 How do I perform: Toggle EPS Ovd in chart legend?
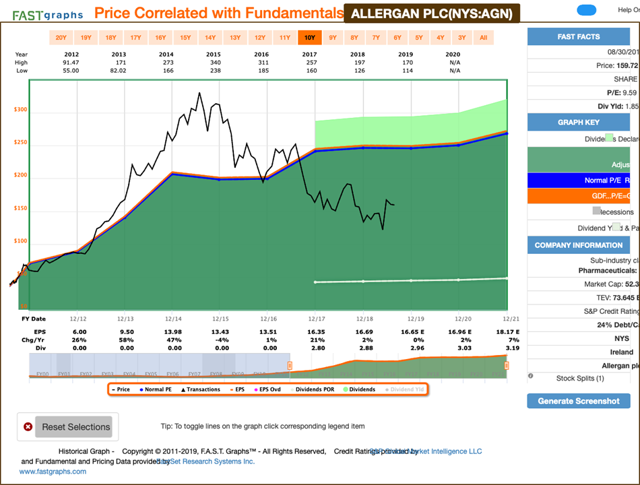point(268,389)
